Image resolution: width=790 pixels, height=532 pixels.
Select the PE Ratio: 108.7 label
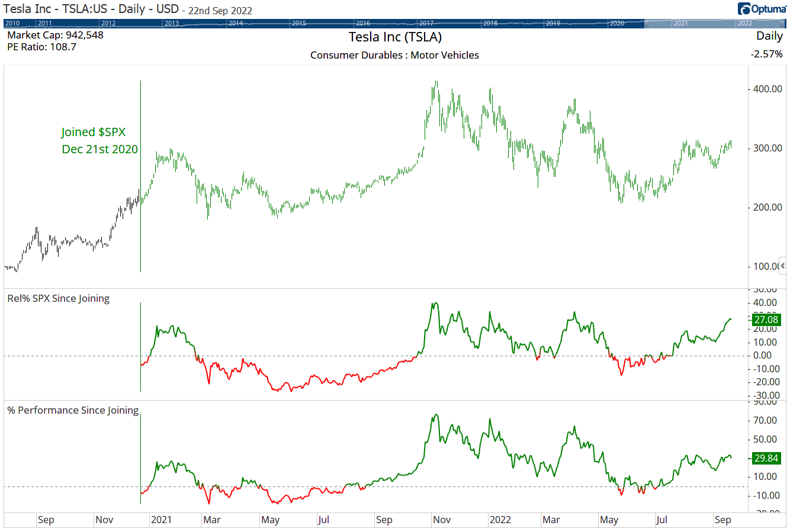coord(41,47)
